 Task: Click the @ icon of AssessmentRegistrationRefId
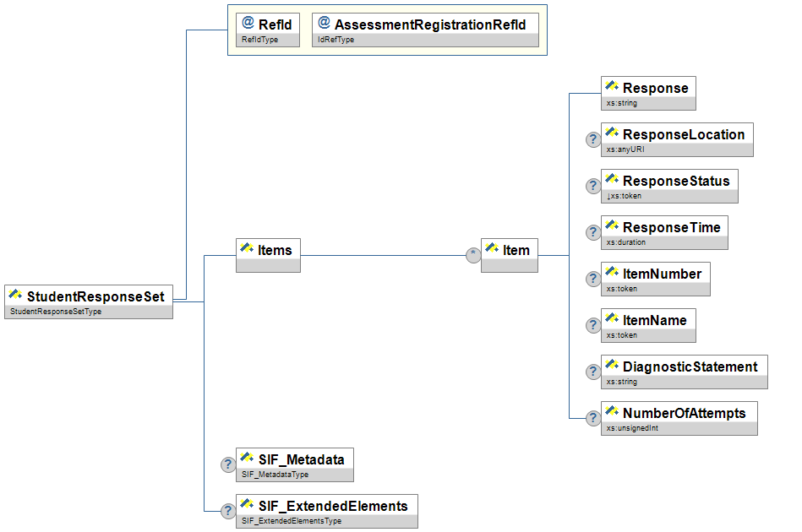click(324, 24)
